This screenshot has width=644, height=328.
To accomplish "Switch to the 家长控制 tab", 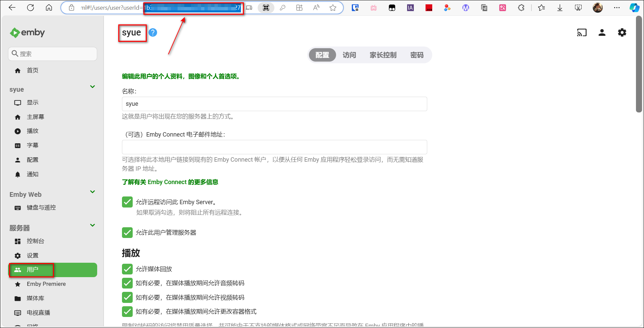I will pyautogui.click(x=383, y=55).
